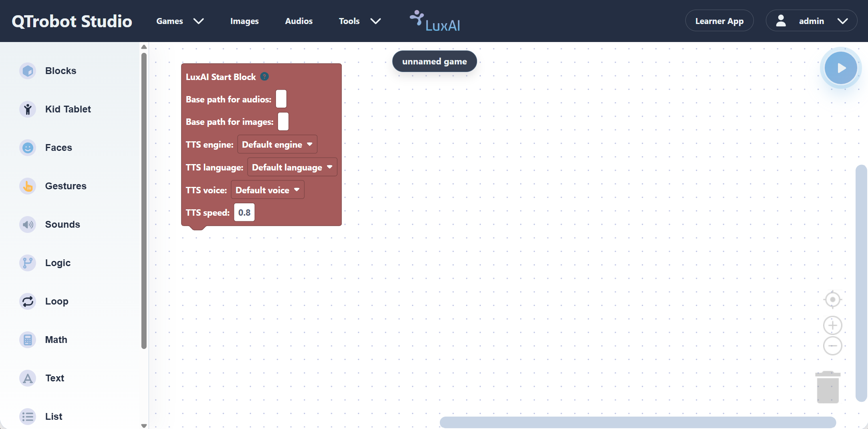Expand the Tools menu chevron

point(375,21)
